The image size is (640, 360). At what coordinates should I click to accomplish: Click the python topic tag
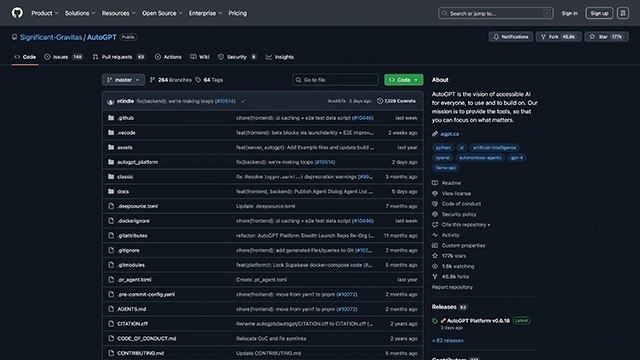click(443, 148)
